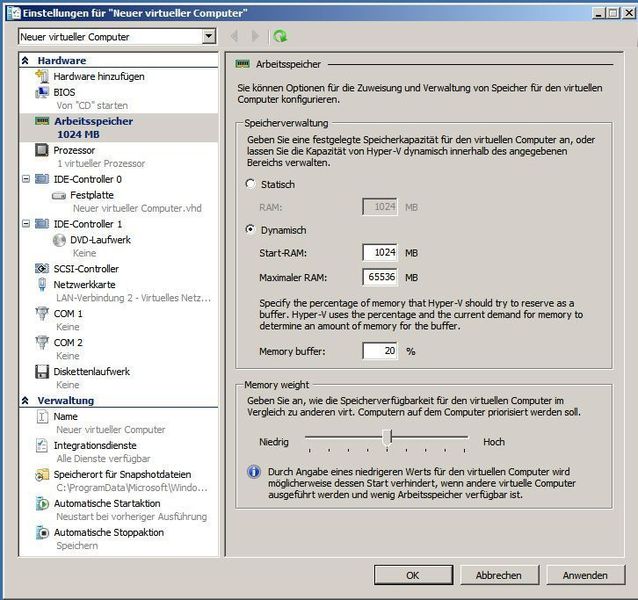
Task: Click the Speicherort für Snapshotdateien icon
Action: (x=42, y=474)
